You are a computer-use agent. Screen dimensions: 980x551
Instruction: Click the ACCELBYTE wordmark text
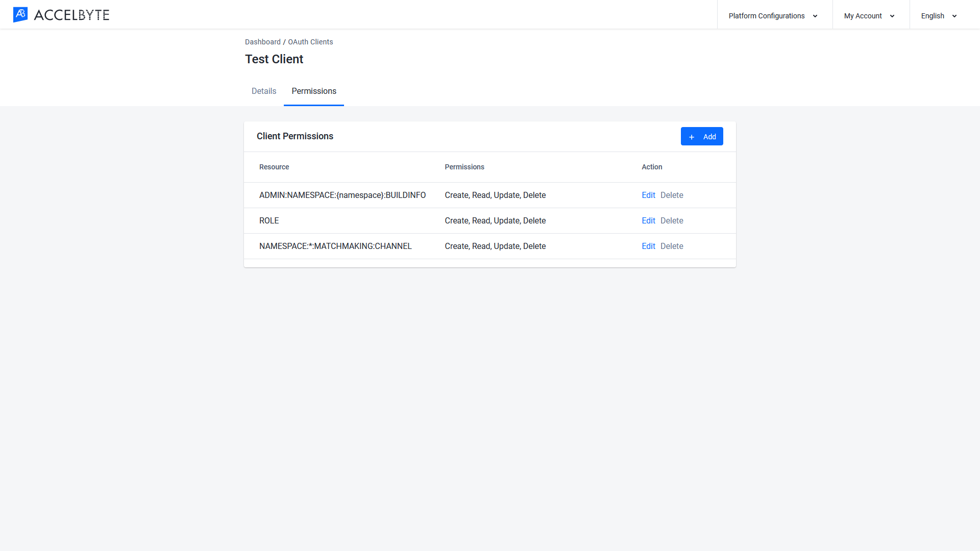pos(71,15)
